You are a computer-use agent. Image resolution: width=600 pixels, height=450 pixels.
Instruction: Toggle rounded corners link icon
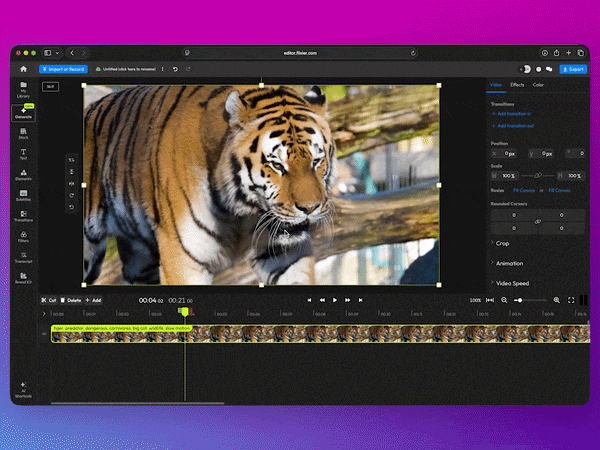coord(536,220)
